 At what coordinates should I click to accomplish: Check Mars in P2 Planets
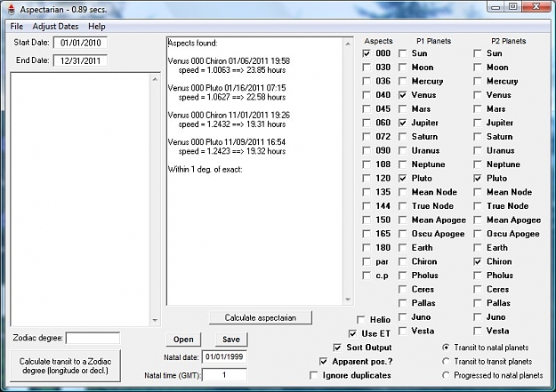click(x=478, y=109)
